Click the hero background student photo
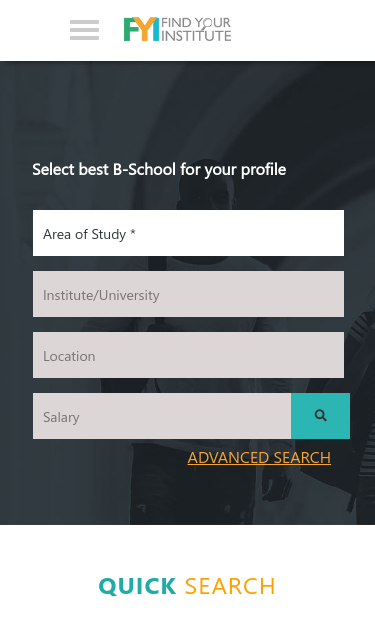The width and height of the screenshot is (375, 627). [188, 108]
